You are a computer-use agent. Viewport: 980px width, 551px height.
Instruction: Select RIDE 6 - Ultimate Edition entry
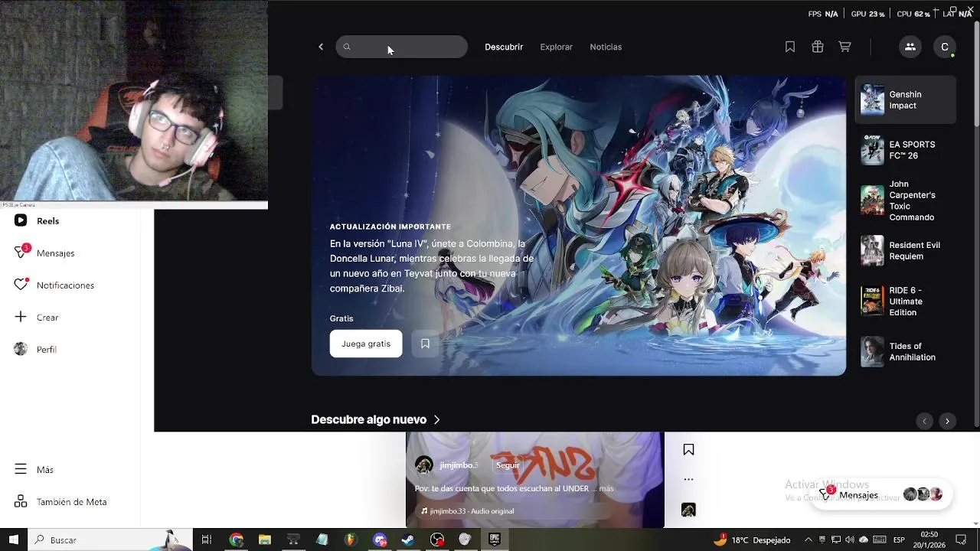pos(906,302)
